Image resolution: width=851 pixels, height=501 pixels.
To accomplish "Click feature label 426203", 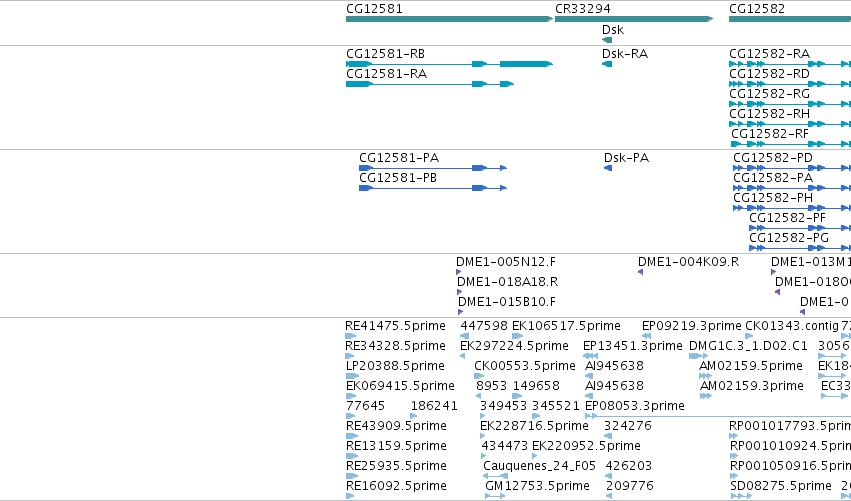I will tap(628, 466).
